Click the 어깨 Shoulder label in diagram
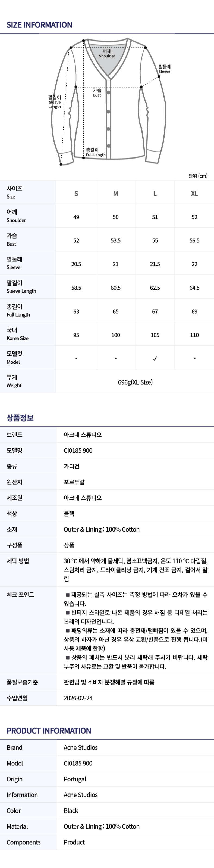214x868 pixels. pos(107,54)
